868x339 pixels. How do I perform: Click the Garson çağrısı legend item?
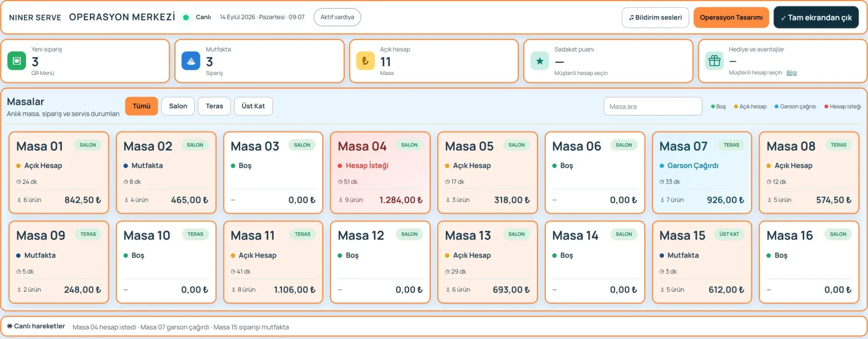pos(795,106)
